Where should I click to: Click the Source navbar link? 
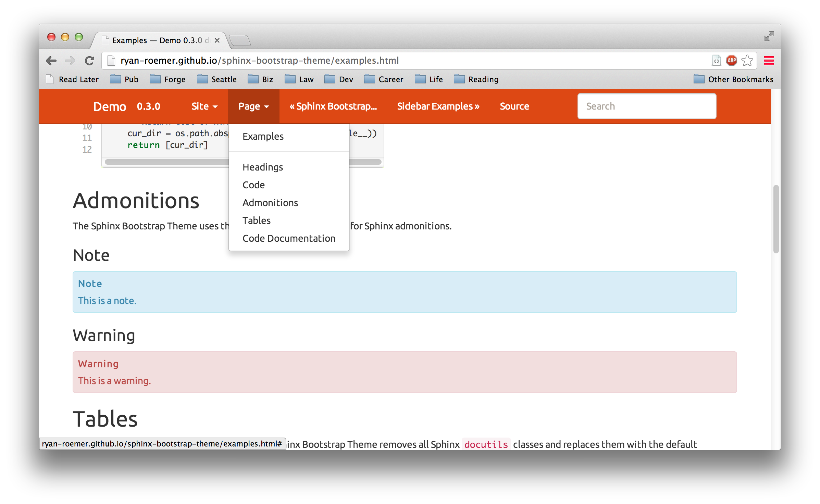tap(514, 106)
